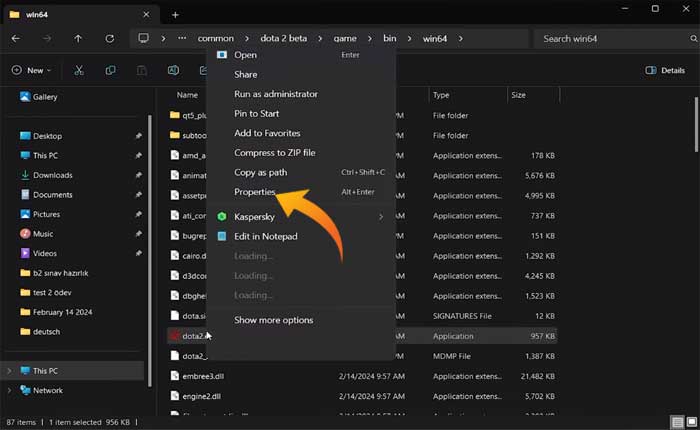
Task: Click the Copy icon in the toolbar
Action: 110,71
